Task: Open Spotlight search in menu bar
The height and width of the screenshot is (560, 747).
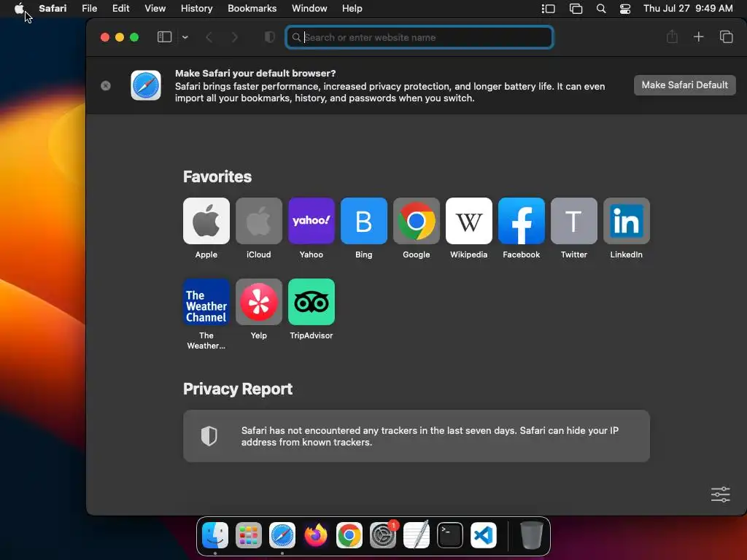Action: (601, 9)
